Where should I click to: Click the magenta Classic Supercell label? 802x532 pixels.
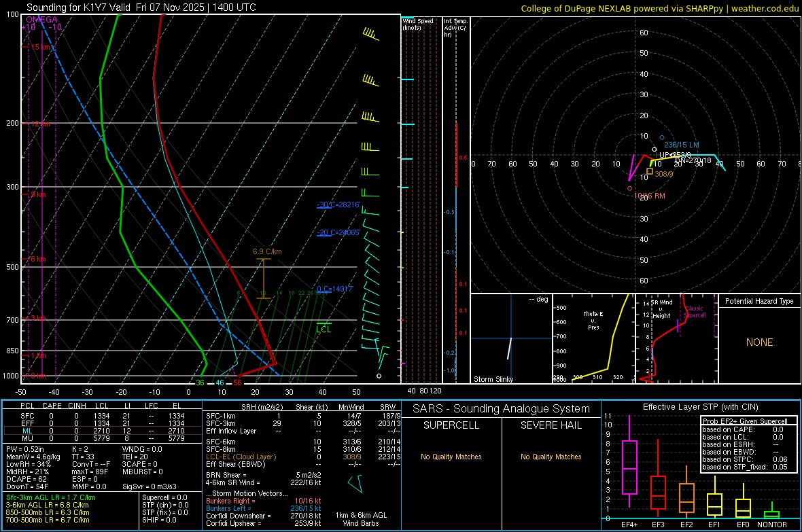(x=694, y=312)
